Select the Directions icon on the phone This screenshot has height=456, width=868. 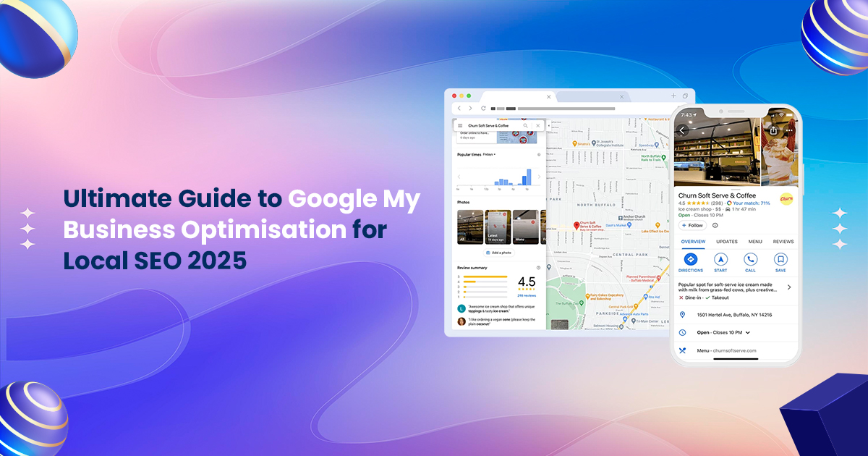click(691, 258)
